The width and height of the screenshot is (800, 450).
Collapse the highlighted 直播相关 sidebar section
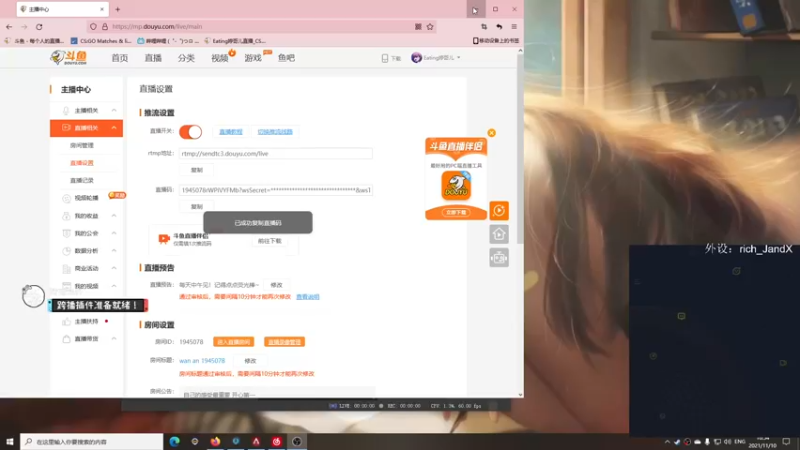(114, 128)
